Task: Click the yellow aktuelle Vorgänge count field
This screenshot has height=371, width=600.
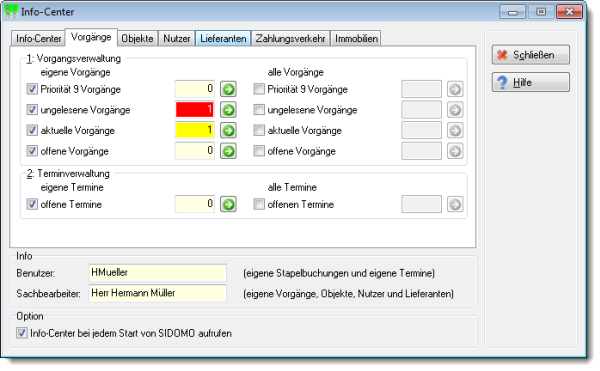Action: tap(194, 130)
